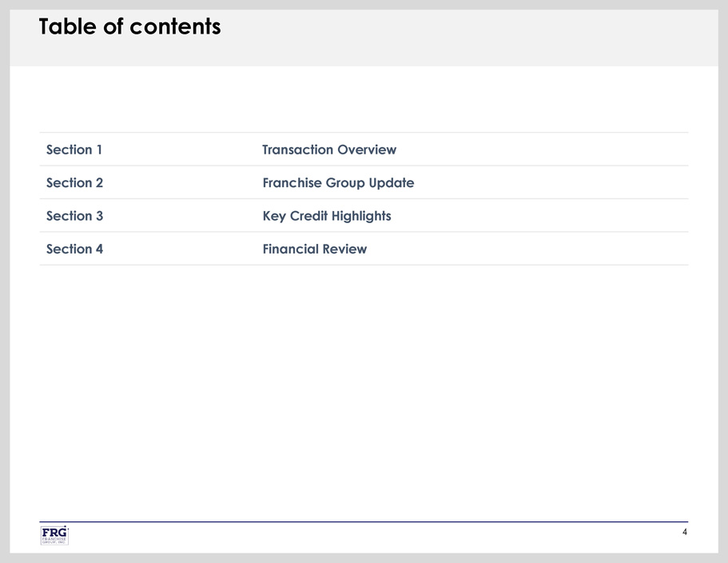Viewport: 728px width, 563px height.
Task: Click the word 'Review' in the Section 4 row
Action: pyautogui.click(x=344, y=250)
